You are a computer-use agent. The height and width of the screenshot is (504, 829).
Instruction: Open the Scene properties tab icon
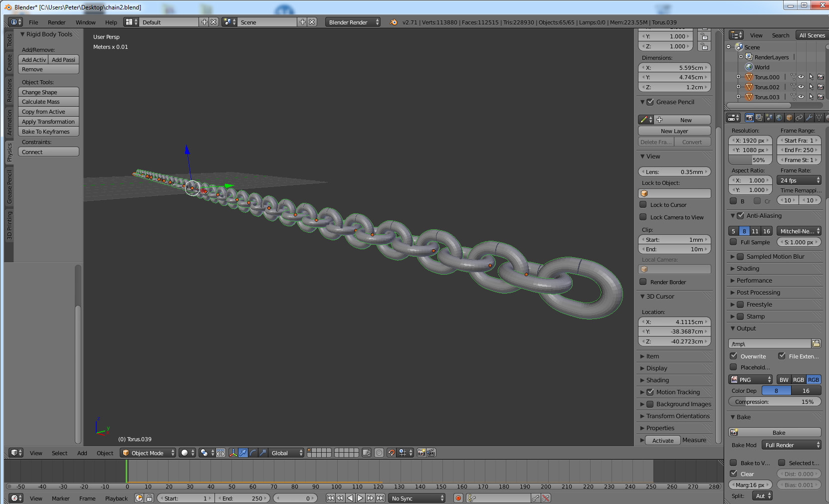769,118
